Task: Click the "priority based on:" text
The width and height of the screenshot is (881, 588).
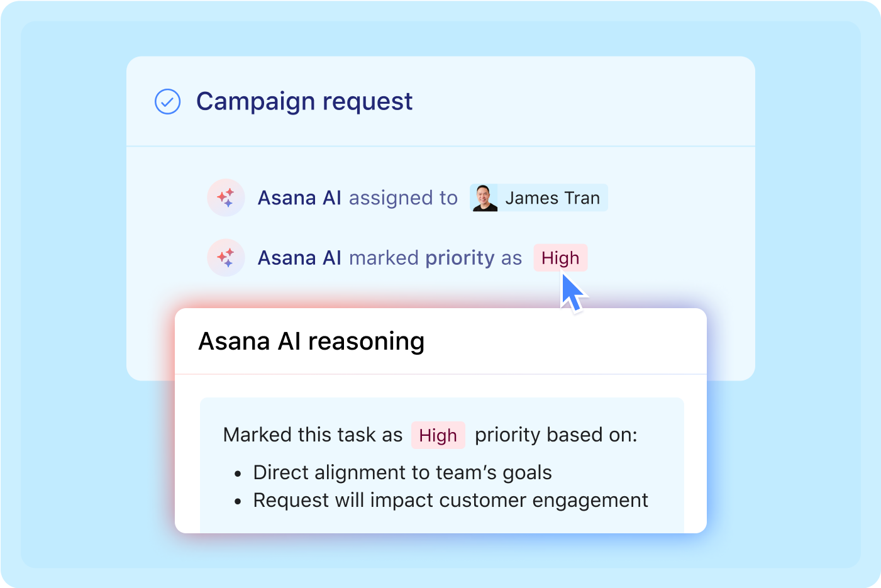Action: click(x=556, y=435)
